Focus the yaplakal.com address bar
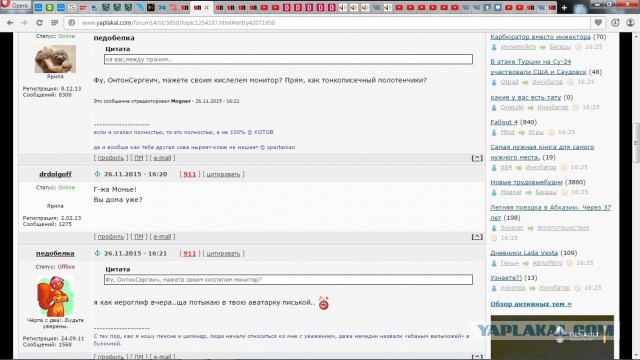The width and height of the screenshot is (640, 360). [327, 23]
